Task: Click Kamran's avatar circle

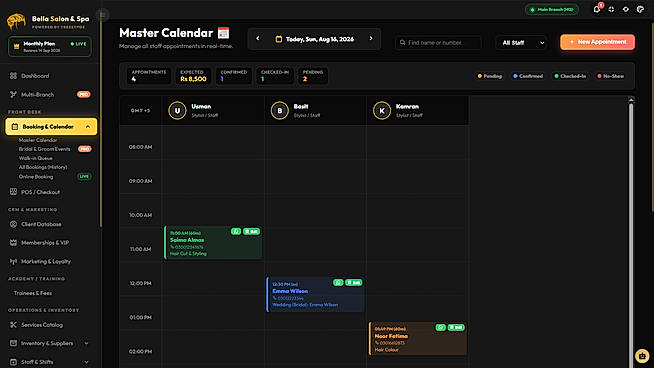Action: (x=382, y=111)
